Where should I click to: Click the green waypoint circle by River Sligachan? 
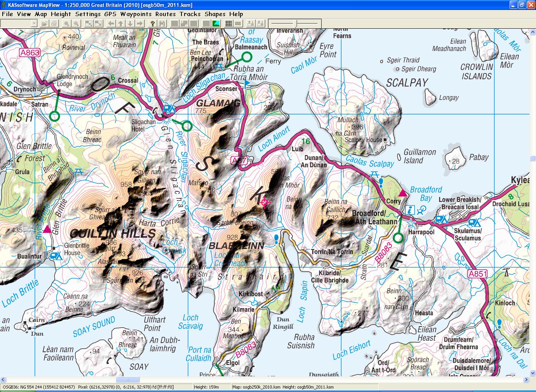187,125
